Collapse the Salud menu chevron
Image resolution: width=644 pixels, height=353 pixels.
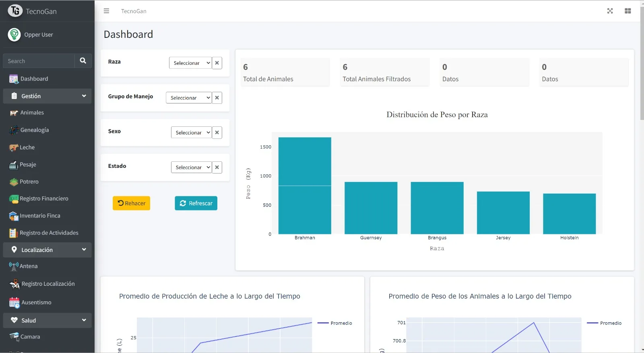click(x=84, y=320)
